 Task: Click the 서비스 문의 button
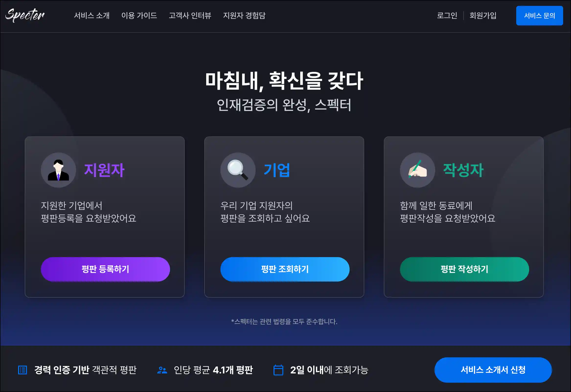[539, 16]
